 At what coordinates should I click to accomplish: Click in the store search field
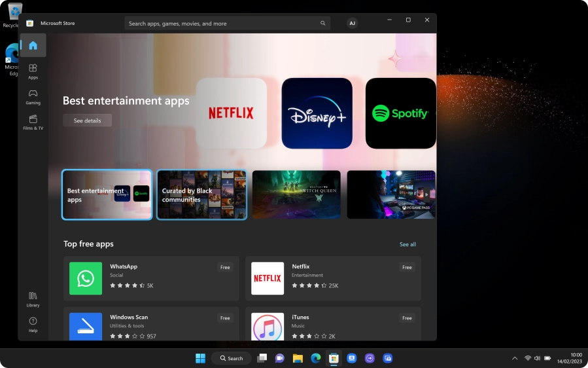point(222,24)
